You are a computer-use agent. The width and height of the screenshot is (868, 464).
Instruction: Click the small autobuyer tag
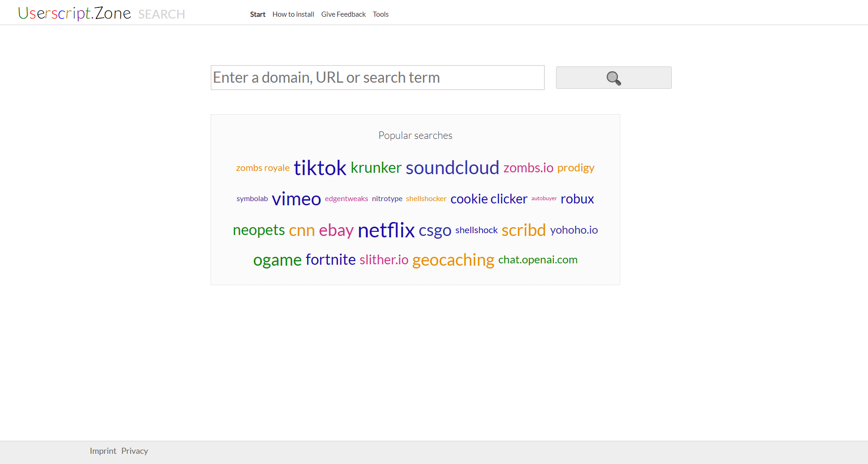pyautogui.click(x=544, y=198)
